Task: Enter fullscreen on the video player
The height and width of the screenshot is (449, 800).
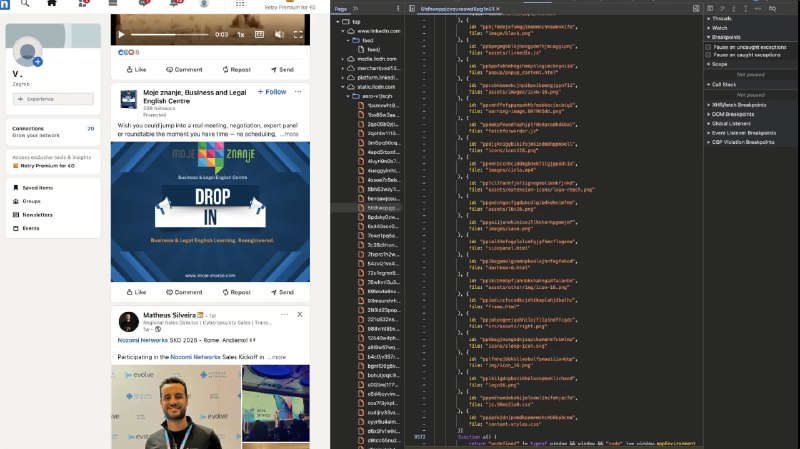Action: click(297, 35)
